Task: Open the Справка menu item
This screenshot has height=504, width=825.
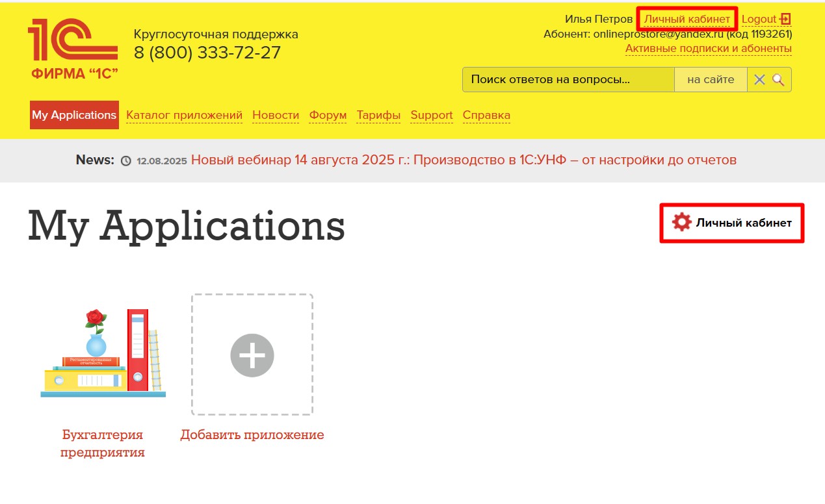Action: tap(486, 115)
